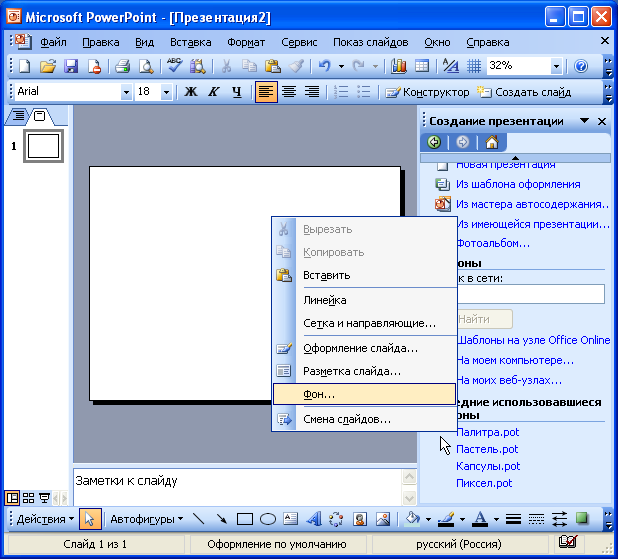Viewport: 618px width, 559px height.
Task: Toggle Show/Hide Grid icon
Action: point(474,66)
